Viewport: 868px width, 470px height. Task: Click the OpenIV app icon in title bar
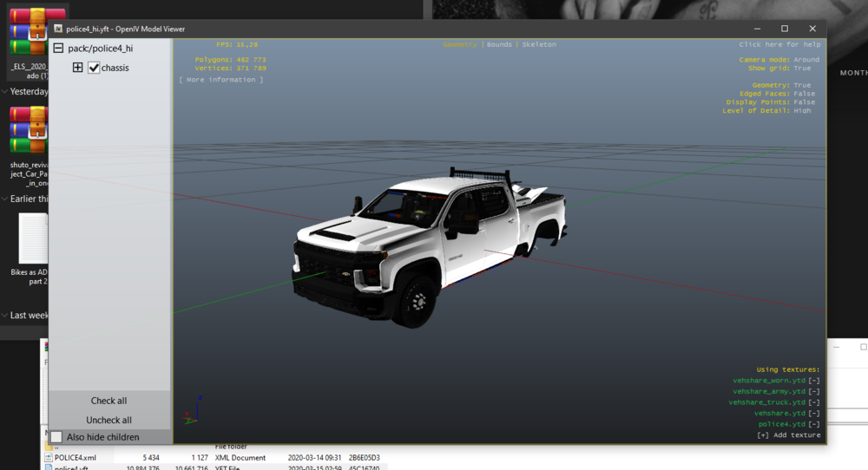pos(57,29)
